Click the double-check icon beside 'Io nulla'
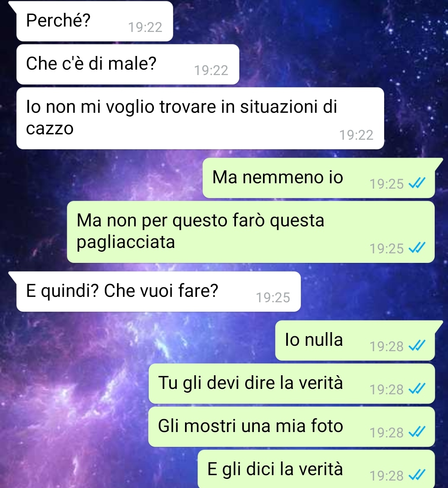 (416, 346)
